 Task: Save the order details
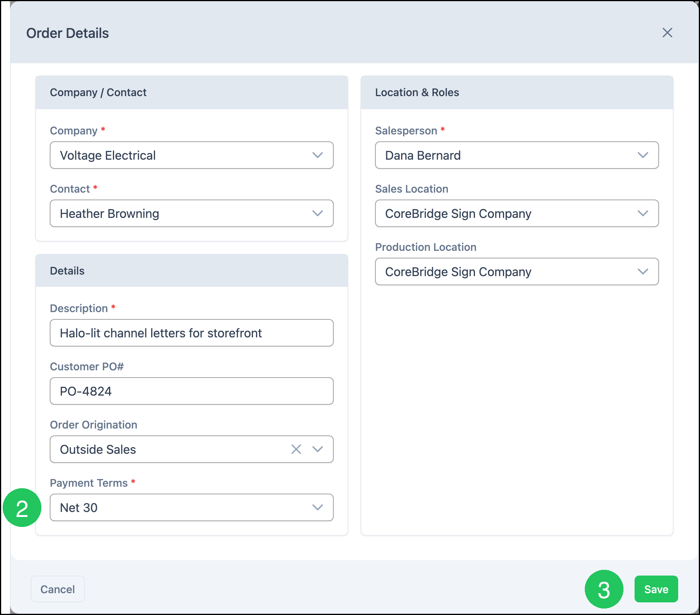coord(656,589)
